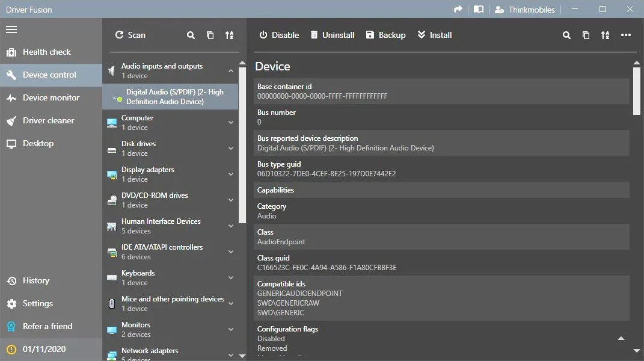Disable the selected device
The height and width of the screenshot is (361, 644).
(279, 35)
